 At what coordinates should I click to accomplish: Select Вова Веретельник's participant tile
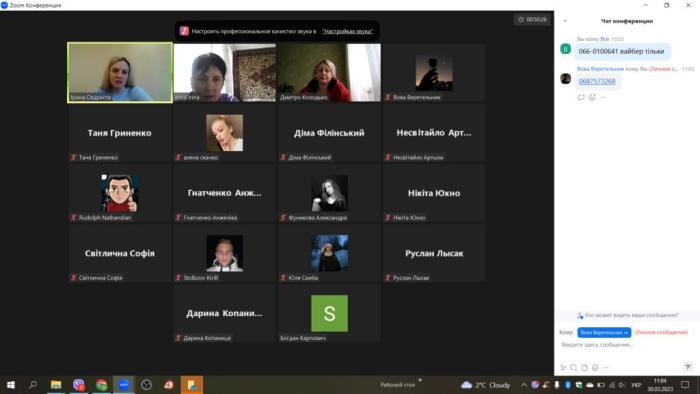tap(434, 72)
